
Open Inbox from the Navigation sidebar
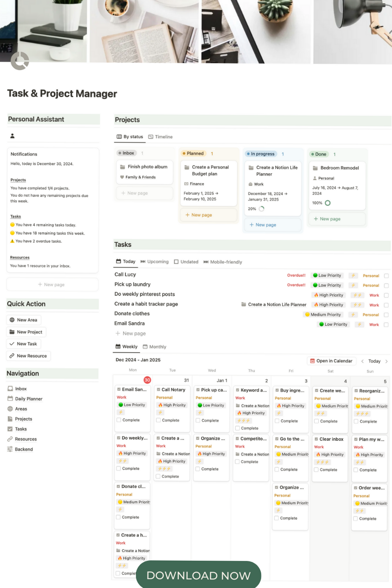20,388
